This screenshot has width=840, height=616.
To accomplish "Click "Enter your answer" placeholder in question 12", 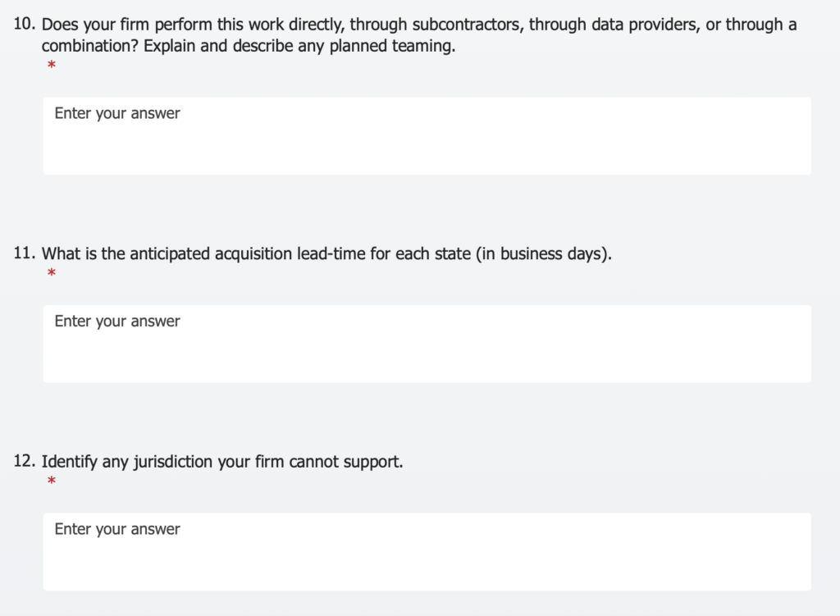I will (117, 529).
